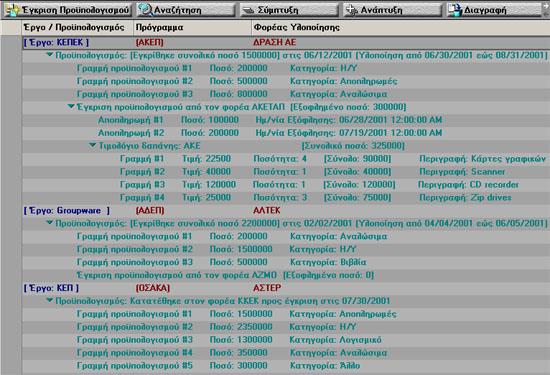Select the [ Έργο: ΚΕΠ ] row
Screen dimensions: 550x375
286,288
